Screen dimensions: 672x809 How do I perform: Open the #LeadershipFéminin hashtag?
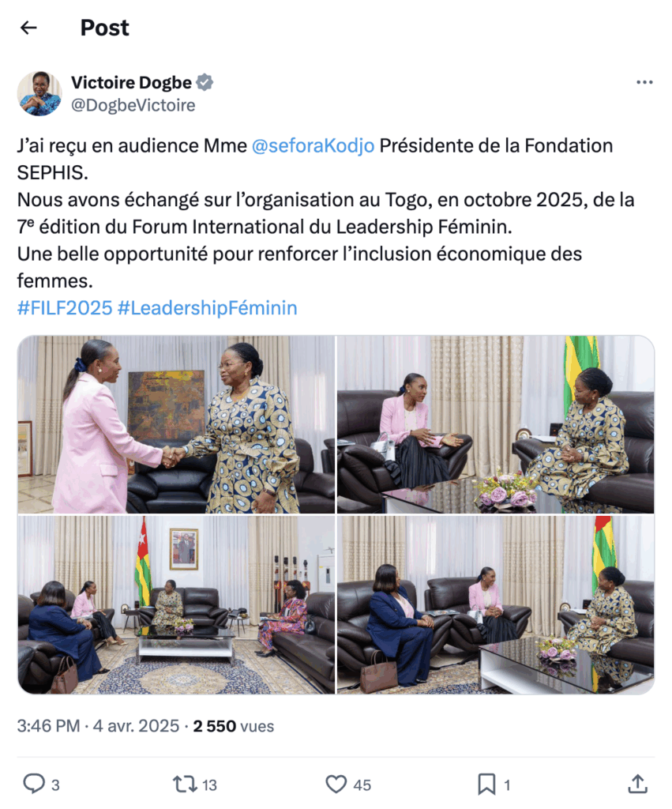click(x=208, y=308)
